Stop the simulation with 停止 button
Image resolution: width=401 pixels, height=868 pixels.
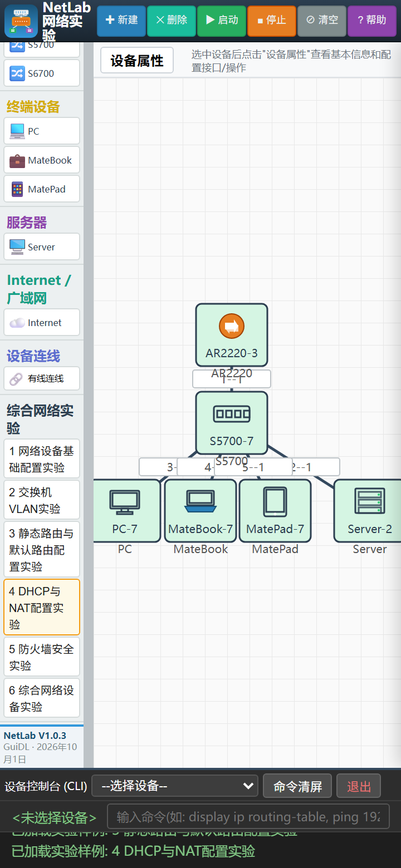click(272, 21)
